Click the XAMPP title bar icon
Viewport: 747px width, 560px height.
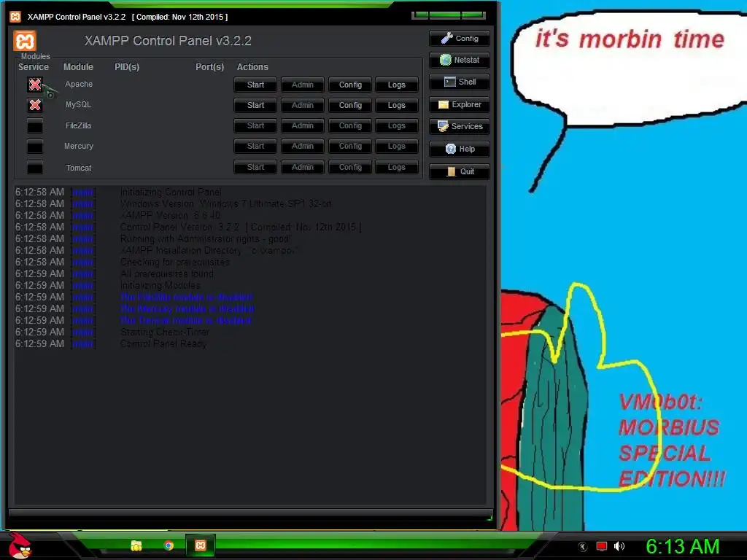[16, 17]
